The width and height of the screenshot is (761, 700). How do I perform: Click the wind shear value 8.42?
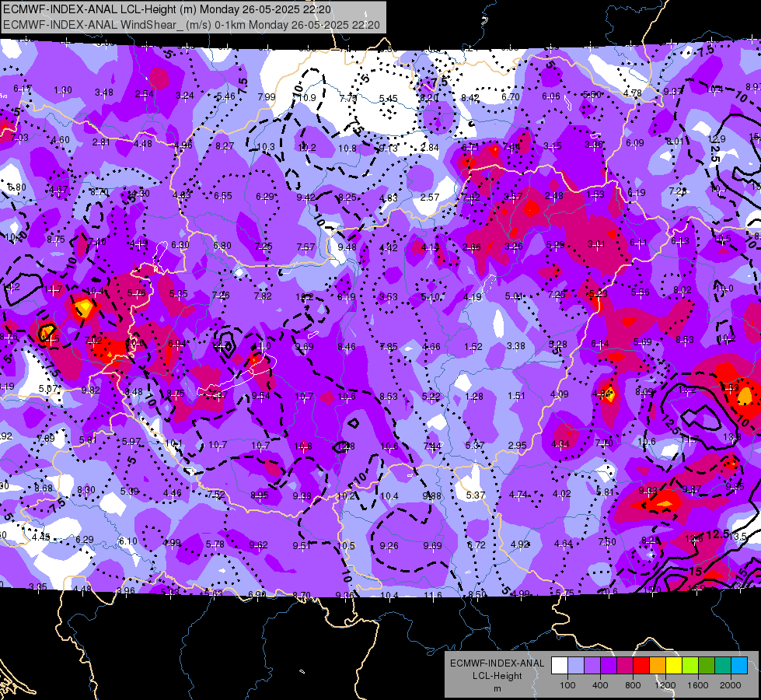coord(470,98)
